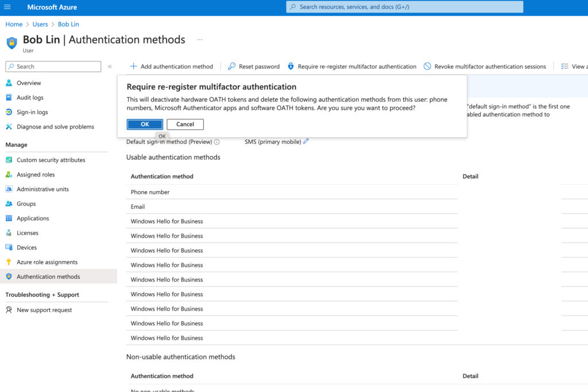The image size is (588, 392).
Task: Click the plus icon for Add authentication method
Action: [133, 67]
